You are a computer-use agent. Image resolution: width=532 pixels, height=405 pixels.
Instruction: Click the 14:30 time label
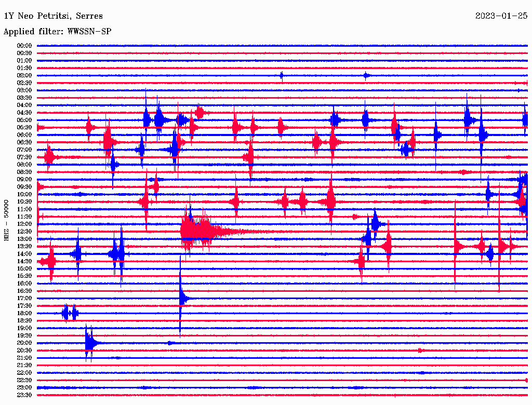(x=24, y=262)
